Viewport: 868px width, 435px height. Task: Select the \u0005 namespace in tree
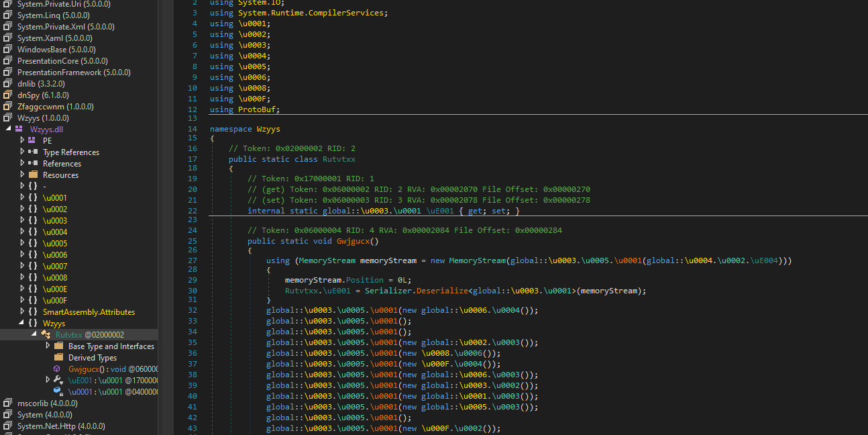[x=55, y=244]
